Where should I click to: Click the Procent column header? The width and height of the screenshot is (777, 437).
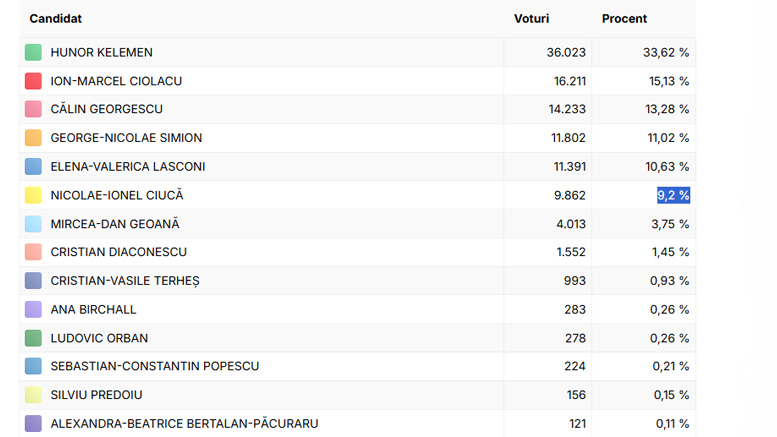click(624, 19)
